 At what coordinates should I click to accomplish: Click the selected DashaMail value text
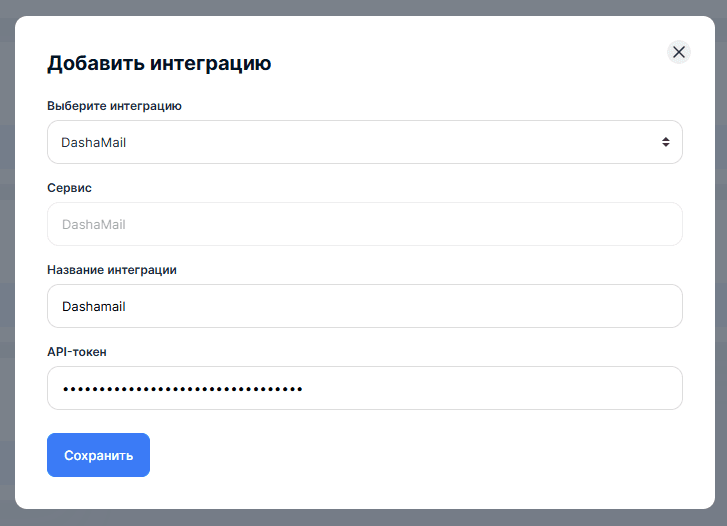click(x=94, y=142)
